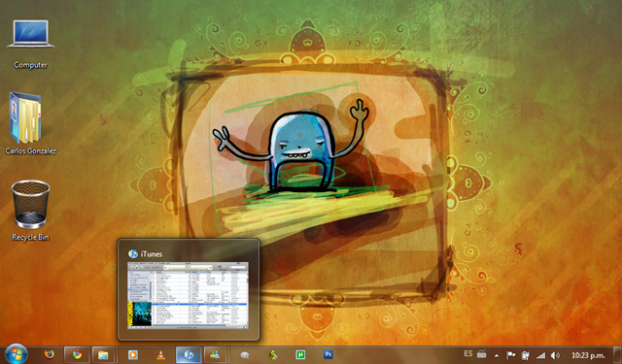622x364 pixels.
Task: Open the Windows Start menu orb
Action: [x=16, y=354]
